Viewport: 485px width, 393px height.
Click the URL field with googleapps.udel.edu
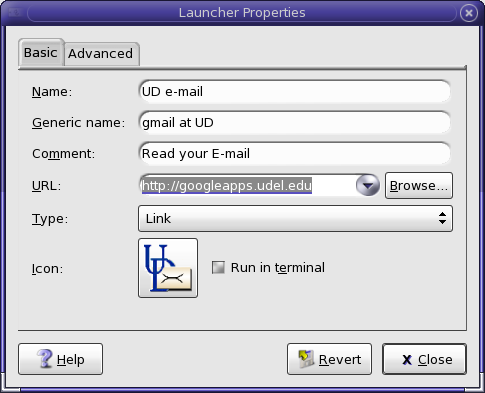point(247,185)
